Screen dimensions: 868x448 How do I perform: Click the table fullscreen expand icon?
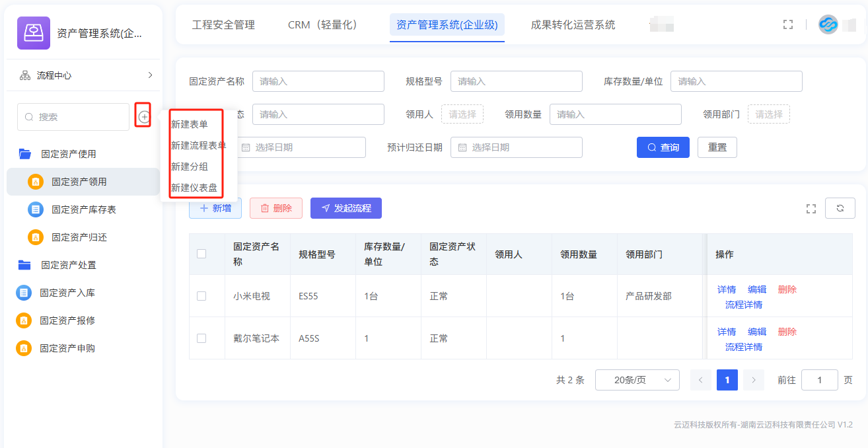811,209
